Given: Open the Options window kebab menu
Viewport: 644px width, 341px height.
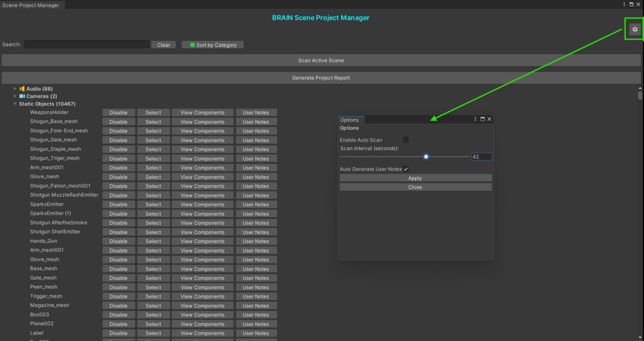Looking at the screenshot, I should click(x=475, y=120).
